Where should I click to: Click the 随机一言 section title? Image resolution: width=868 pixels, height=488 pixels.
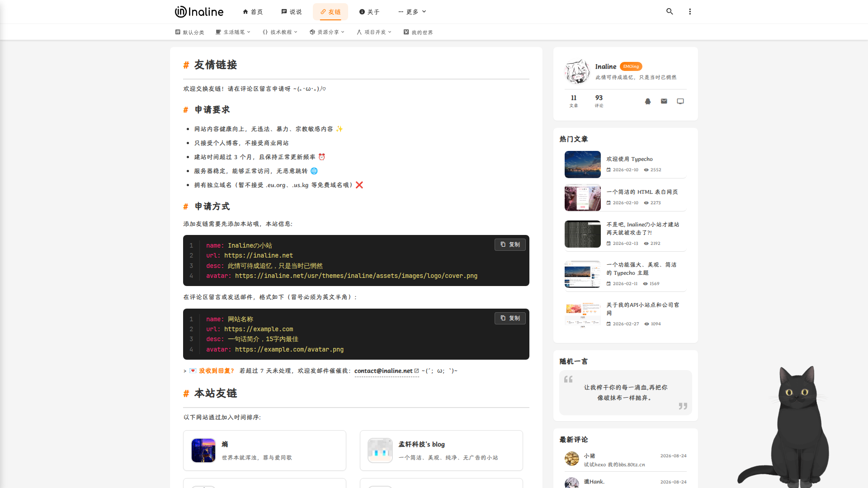pos(574,361)
